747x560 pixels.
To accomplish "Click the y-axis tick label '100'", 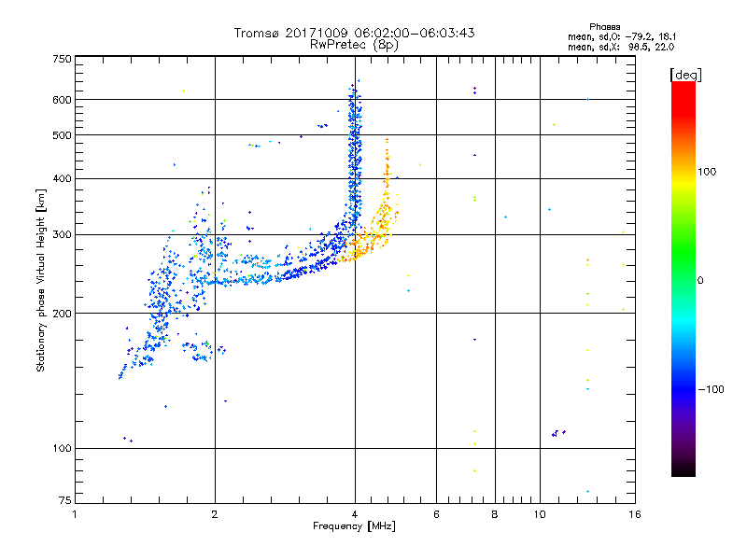I will click(x=62, y=448).
